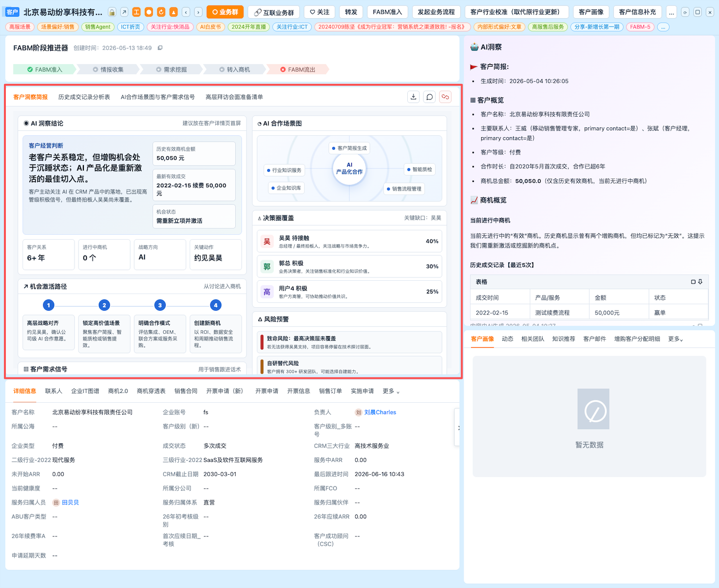
Task: Click the orange refresh-arrow icon in the header
Action: click(161, 12)
